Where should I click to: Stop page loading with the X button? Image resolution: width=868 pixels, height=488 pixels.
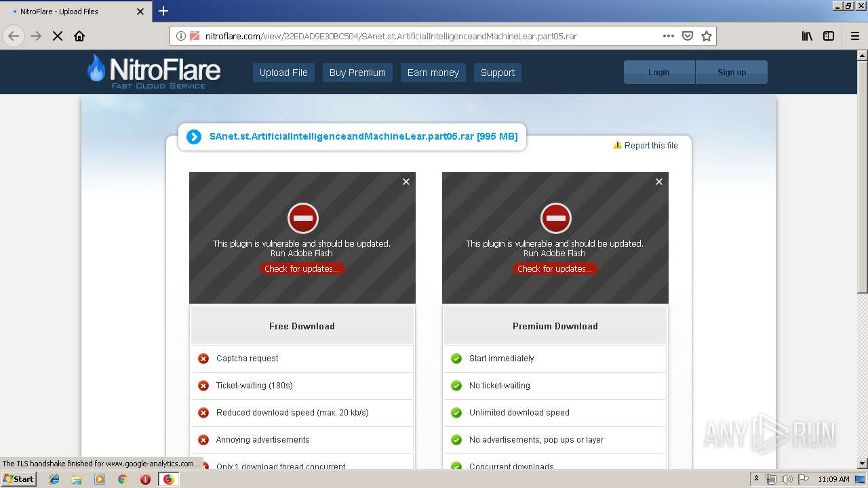click(x=58, y=36)
